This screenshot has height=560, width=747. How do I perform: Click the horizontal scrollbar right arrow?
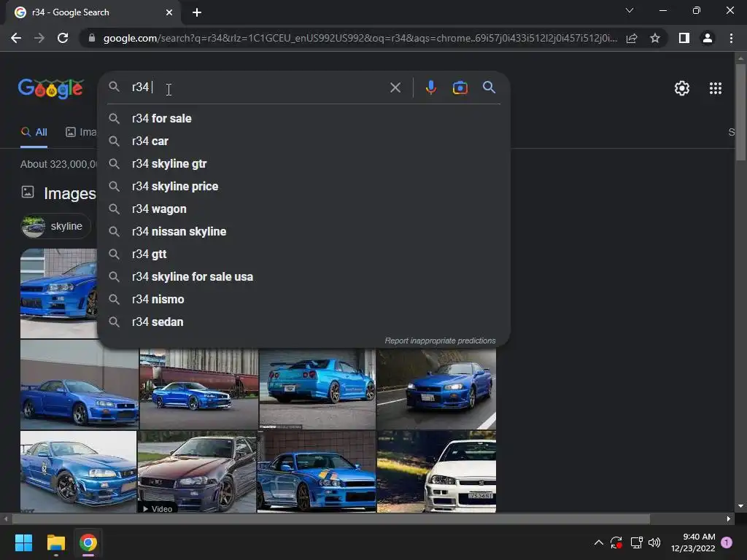click(x=729, y=518)
